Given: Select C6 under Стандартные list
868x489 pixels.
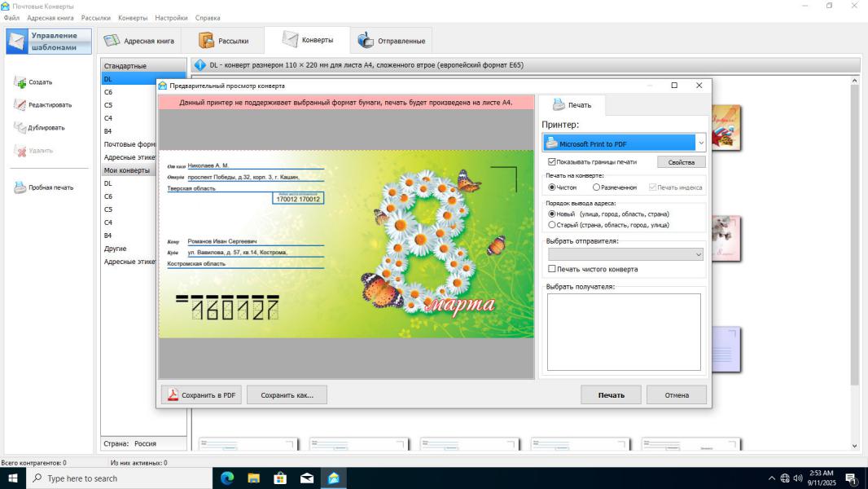Looking at the screenshot, I should (108, 92).
